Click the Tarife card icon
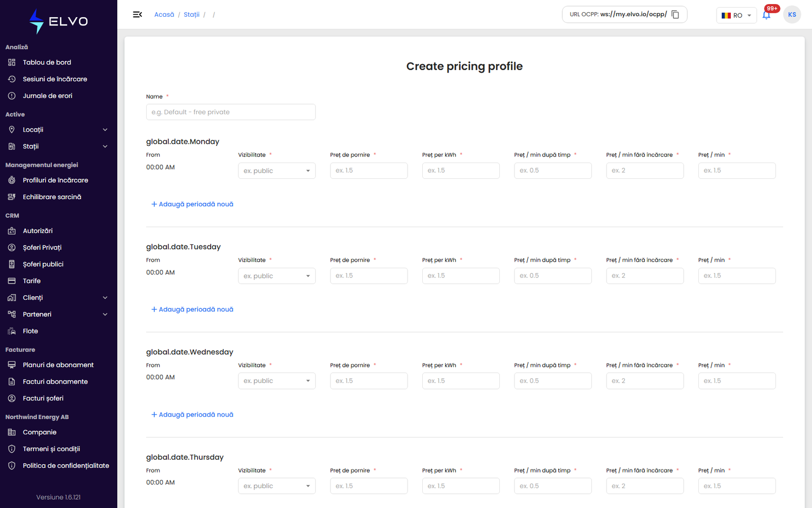This screenshot has width=812, height=508. pyautogui.click(x=12, y=281)
